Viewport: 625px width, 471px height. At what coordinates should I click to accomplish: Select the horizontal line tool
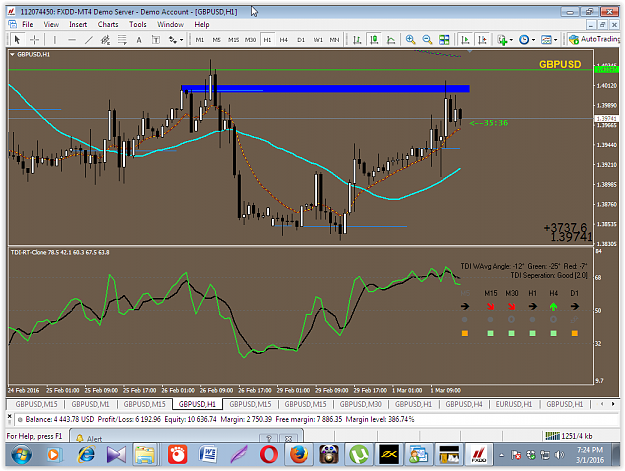(72, 39)
